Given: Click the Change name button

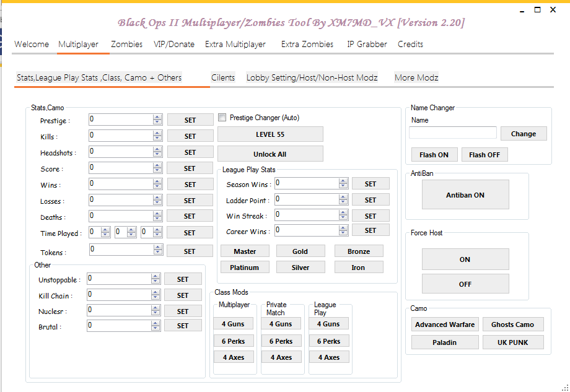Looking at the screenshot, I should click(x=524, y=133).
